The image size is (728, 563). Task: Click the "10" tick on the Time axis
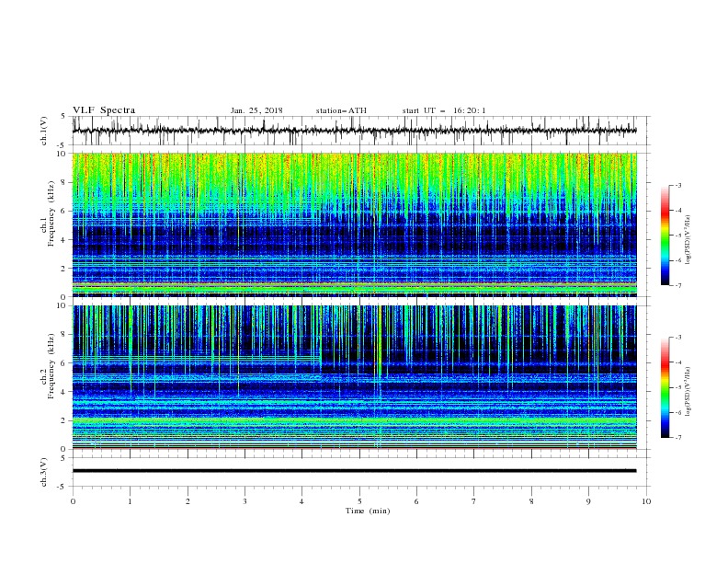(x=646, y=501)
